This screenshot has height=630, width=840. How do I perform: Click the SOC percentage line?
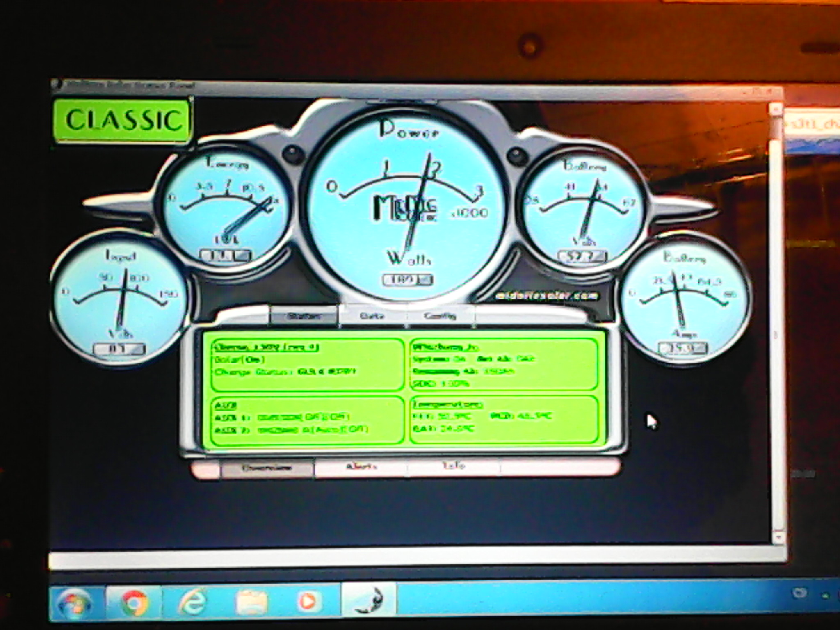(441, 384)
